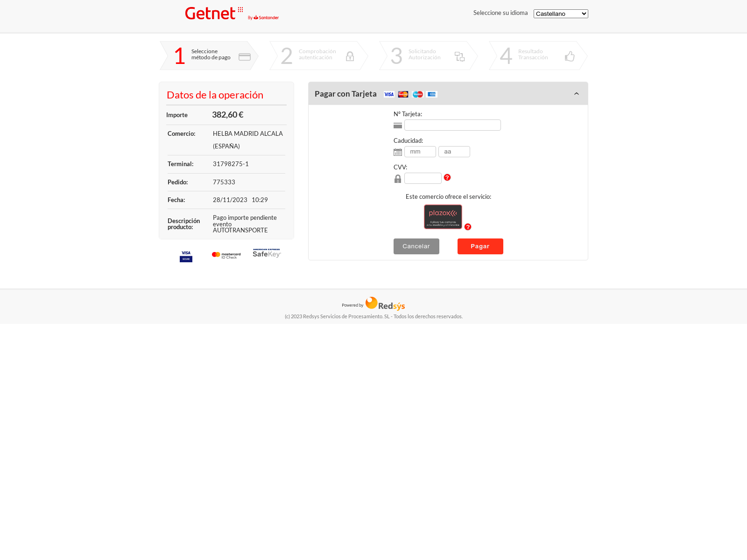
Task: Click the date 28/11/2023
Action: [230, 200]
